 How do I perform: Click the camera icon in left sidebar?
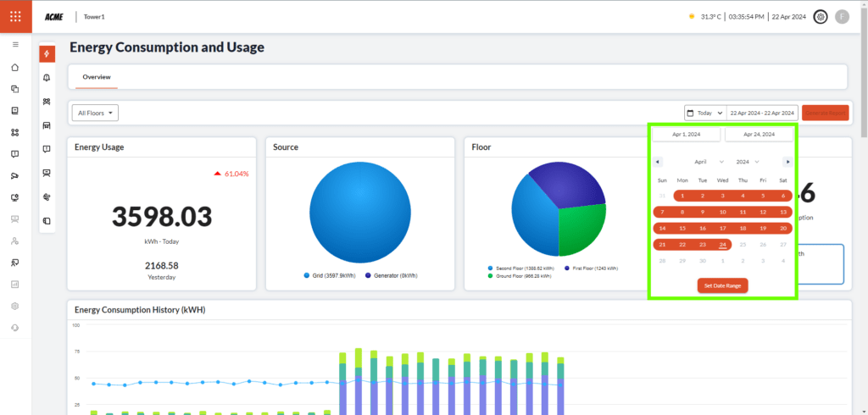point(15,176)
